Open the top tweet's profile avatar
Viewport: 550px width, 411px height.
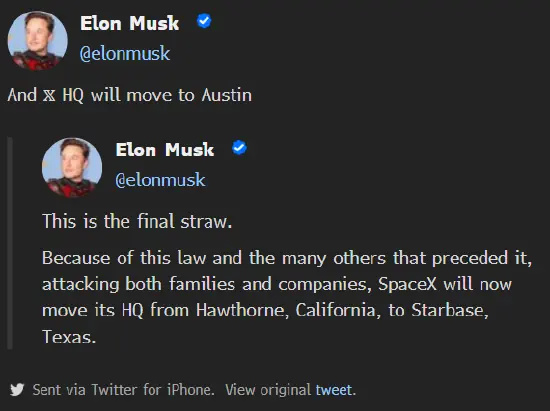[38, 41]
